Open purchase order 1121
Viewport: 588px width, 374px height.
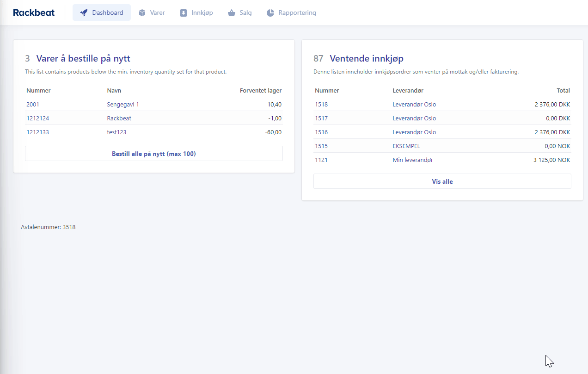321,160
